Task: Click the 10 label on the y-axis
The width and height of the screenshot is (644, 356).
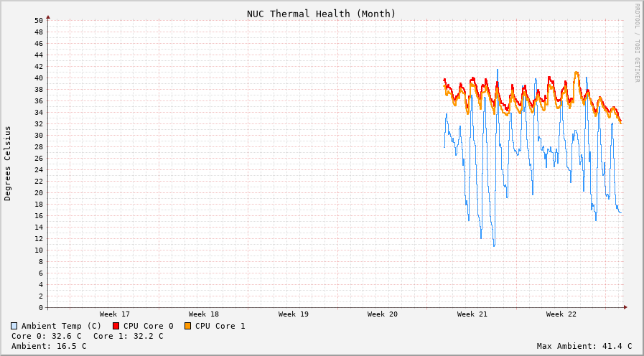Action: pyautogui.click(x=39, y=250)
